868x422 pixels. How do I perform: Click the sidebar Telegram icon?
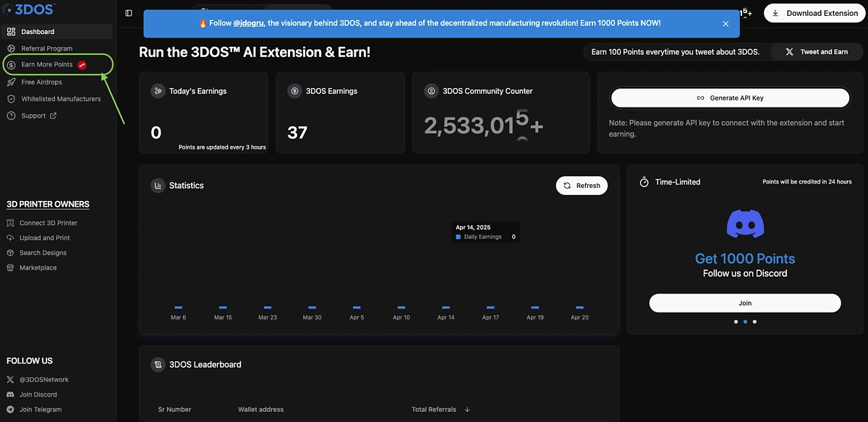click(x=10, y=410)
